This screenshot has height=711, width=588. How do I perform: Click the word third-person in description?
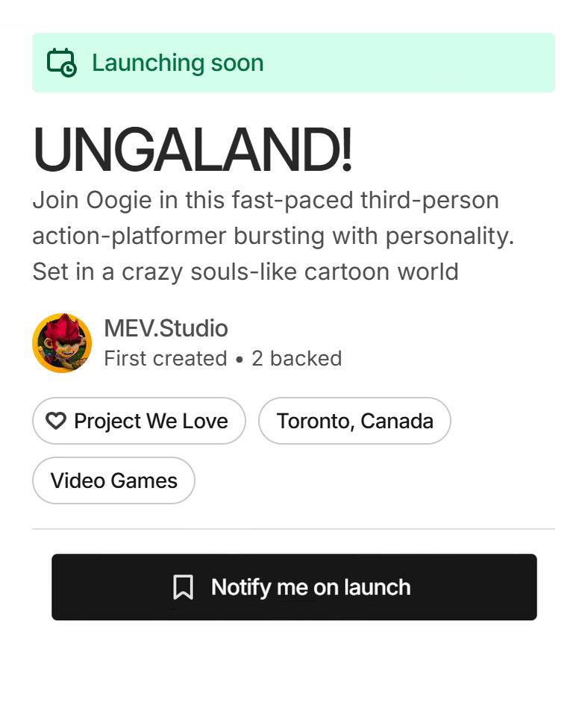(429, 201)
